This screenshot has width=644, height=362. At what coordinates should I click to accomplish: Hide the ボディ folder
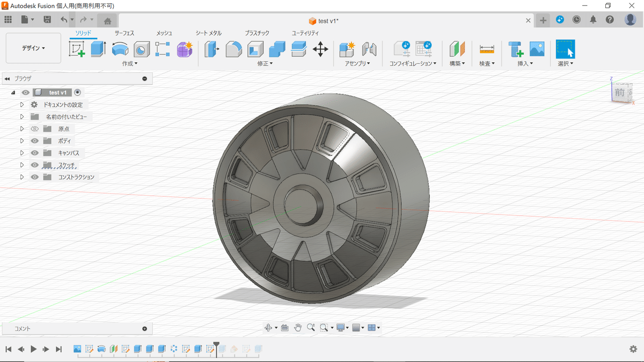click(x=35, y=141)
